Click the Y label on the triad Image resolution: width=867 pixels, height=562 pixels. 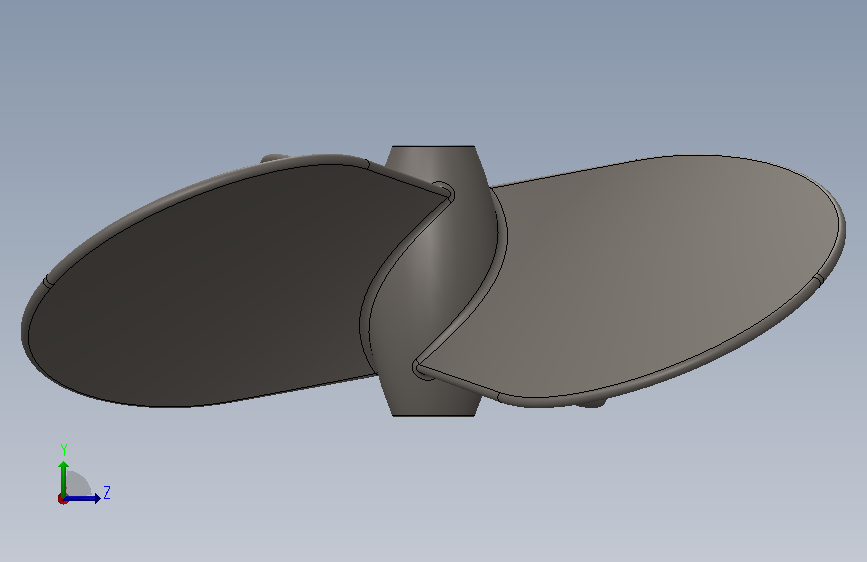pos(64,450)
